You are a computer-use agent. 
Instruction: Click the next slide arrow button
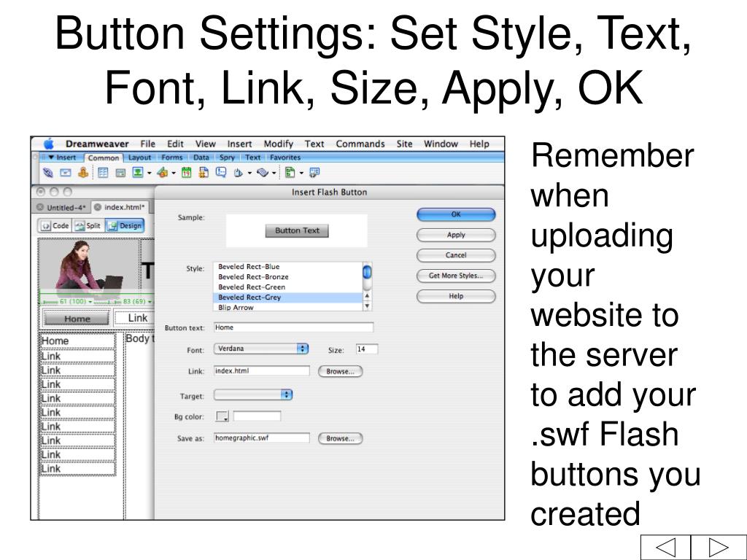[x=719, y=547]
